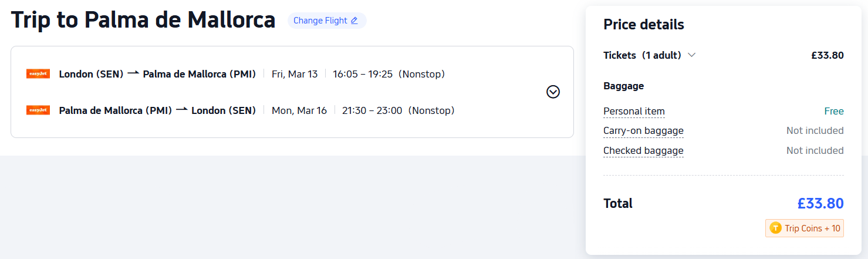Open Personal item baggage details
The width and height of the screenshot is (868, 259).
pyautogui.click(x=634, y=112)
